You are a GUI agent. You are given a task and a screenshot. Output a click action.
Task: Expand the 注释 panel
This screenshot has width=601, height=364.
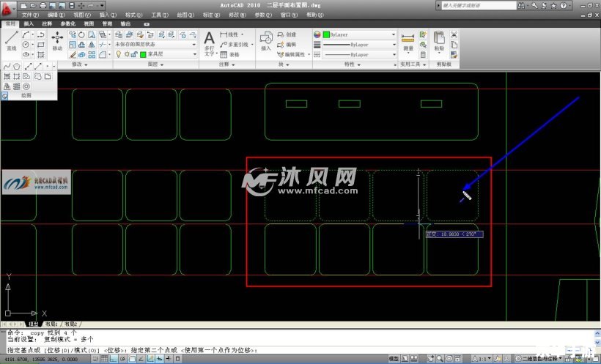(227, 64)
